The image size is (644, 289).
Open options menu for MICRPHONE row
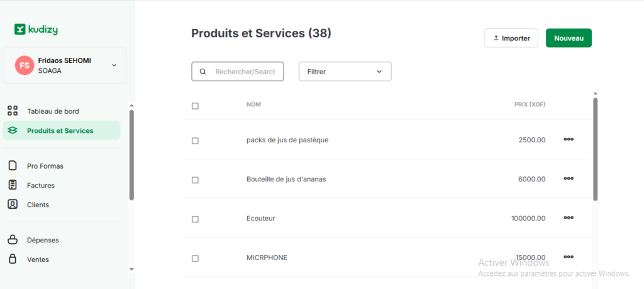569,257
